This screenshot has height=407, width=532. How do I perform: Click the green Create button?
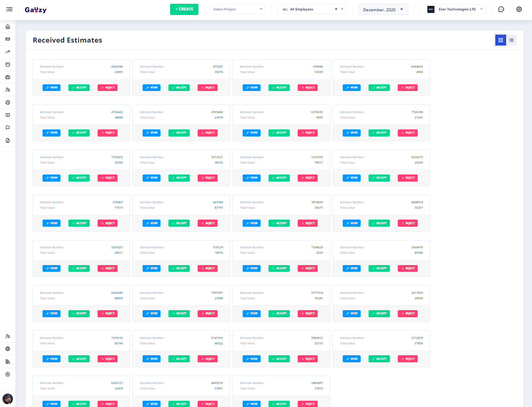click(x=184, y=9)
